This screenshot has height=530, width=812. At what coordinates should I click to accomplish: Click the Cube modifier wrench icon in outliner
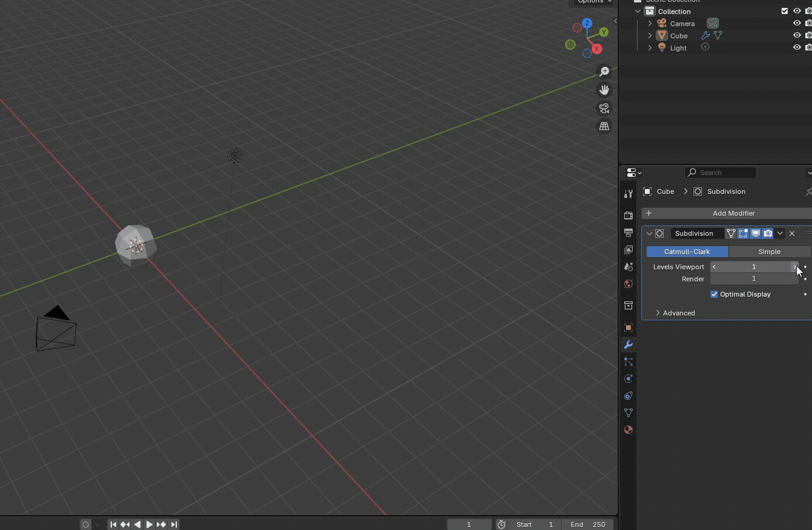click(x=706, y=35)
